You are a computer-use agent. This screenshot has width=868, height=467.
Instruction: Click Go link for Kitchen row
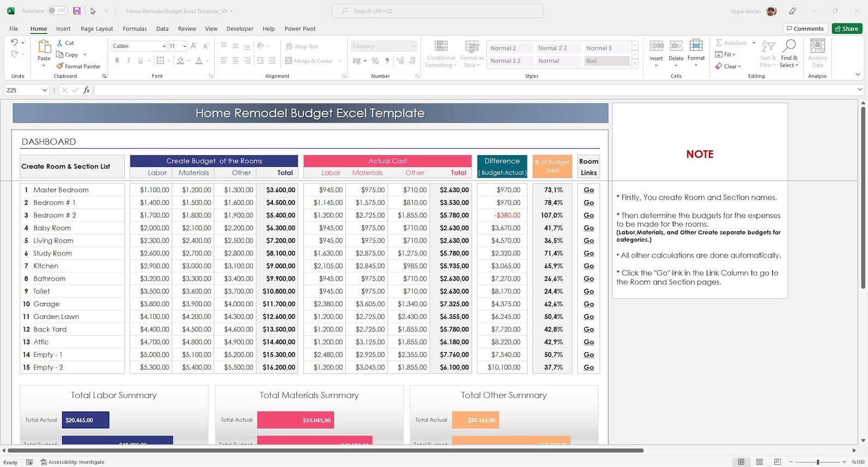(x=589, y=266)
